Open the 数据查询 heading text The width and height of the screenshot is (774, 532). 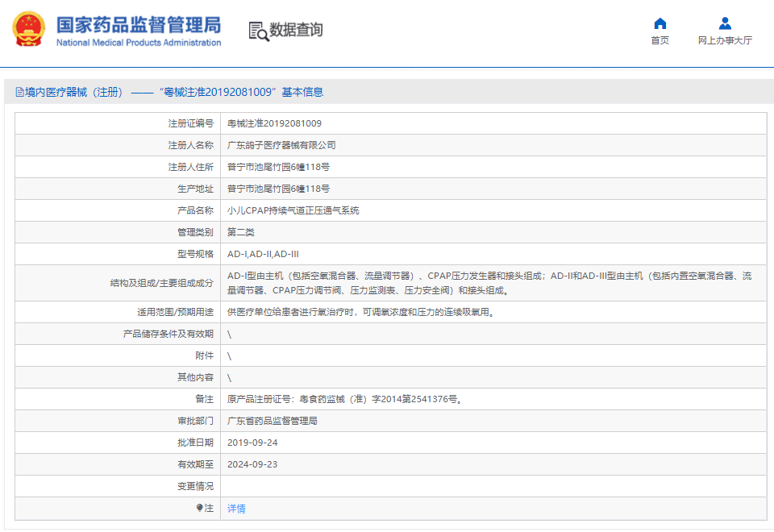[296, 30]
